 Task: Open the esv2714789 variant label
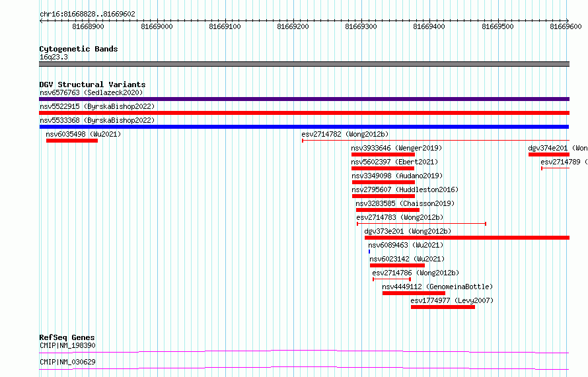[x=564, y=162]
